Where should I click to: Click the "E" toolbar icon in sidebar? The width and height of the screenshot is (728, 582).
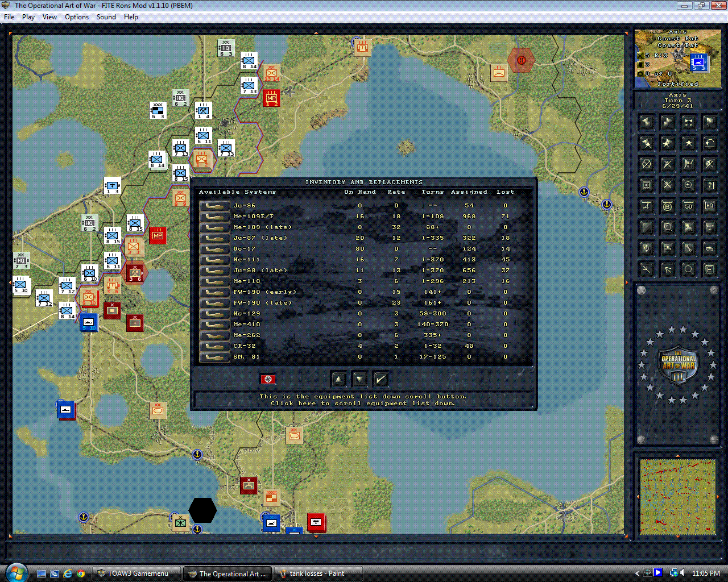(x=709, y=269)
